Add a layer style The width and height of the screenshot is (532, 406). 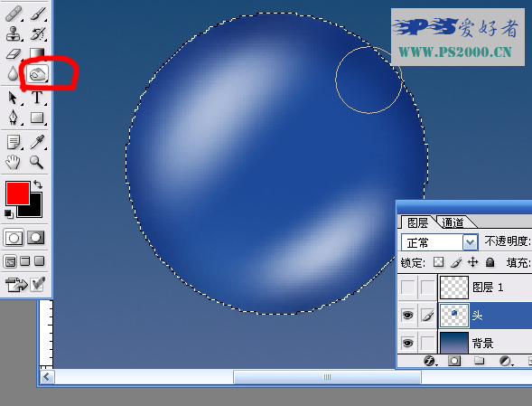(430, 361)
